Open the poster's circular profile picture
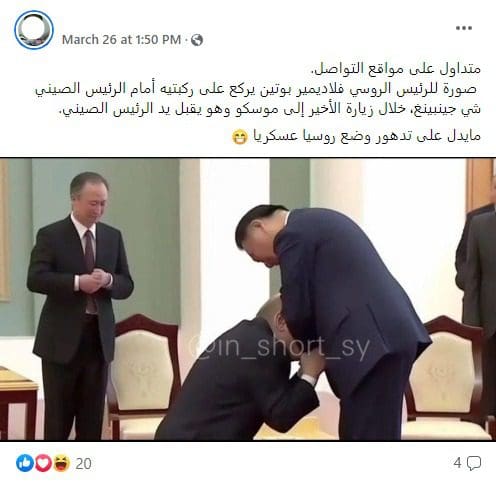 [34, 30]
